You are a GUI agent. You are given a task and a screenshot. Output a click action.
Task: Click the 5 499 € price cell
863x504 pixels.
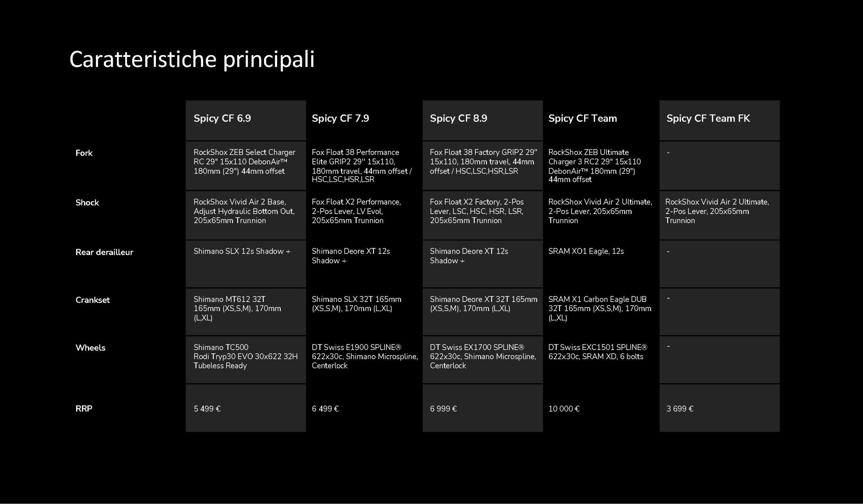coord(207,409)
